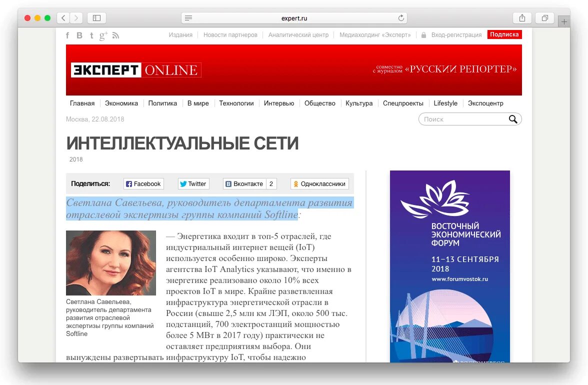Click the Москва, 22.08.2018 date text
Image resolution: width=588 pixels, height=385 pixels.
tap(95, 119)
